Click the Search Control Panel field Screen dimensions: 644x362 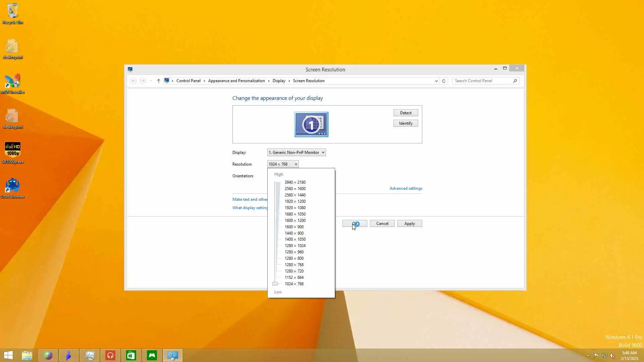482,81
